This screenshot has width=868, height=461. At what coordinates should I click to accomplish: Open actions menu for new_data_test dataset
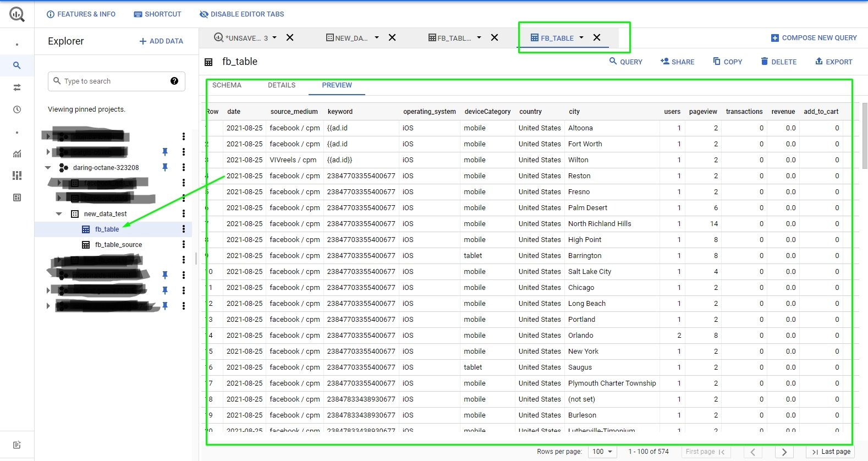click(184, 213)
